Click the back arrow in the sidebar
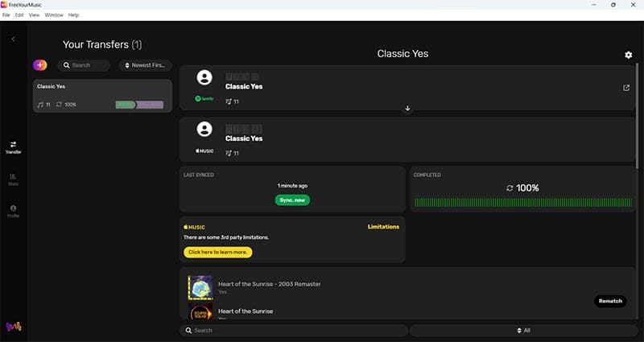 (x=13, y=39)
